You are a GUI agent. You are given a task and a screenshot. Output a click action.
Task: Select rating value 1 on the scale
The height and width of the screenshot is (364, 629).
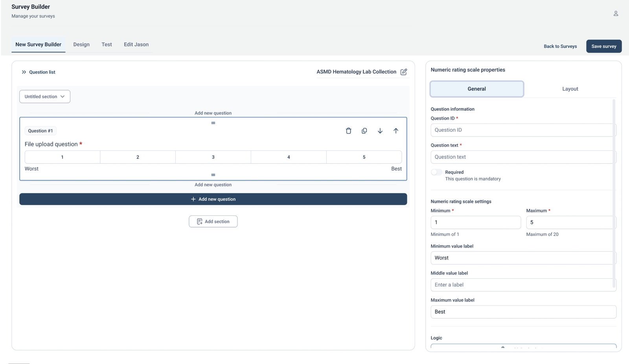tap(62, 157)
